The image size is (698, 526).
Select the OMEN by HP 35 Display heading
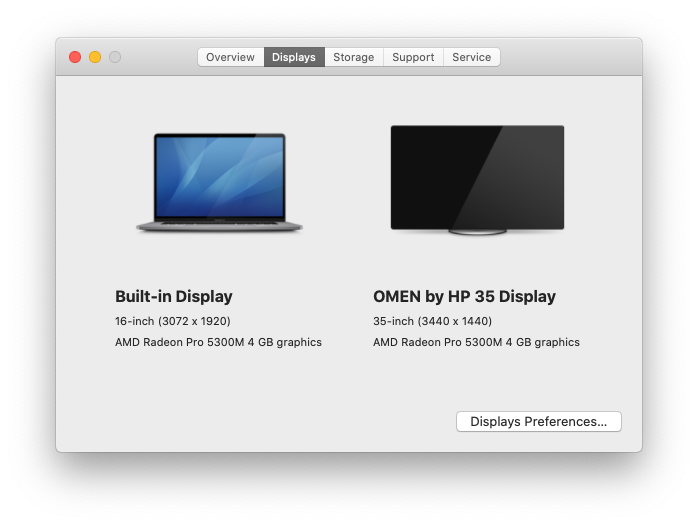click(x=464, y=296)
